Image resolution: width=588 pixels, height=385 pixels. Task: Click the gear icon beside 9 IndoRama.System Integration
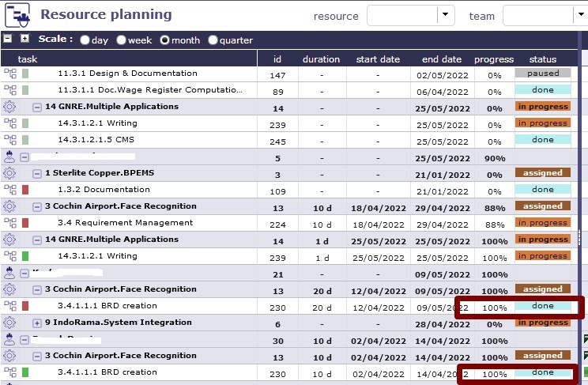10,323
